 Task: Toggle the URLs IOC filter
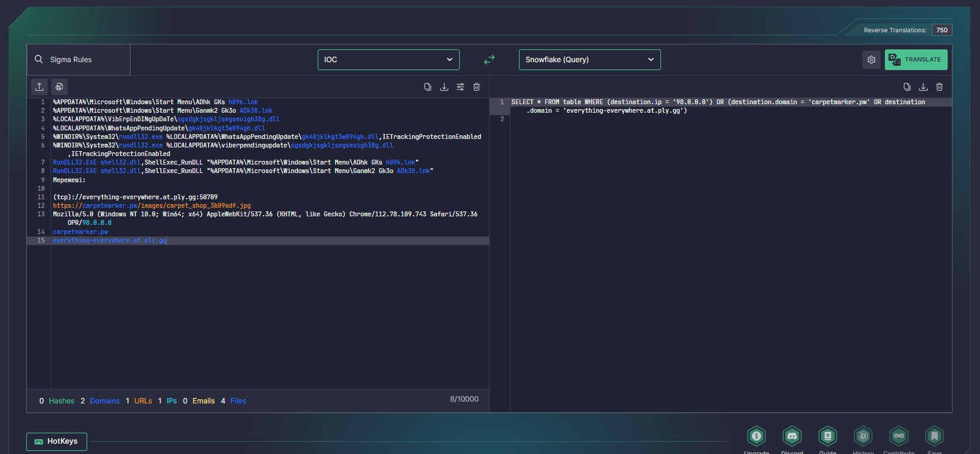pyautogui.click(x=143, y=401)
